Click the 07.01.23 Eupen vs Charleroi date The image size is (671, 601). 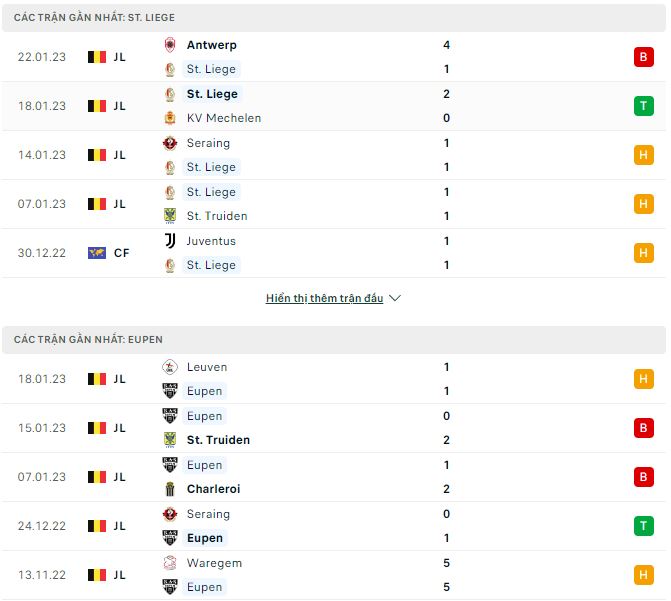click(42, 477)
